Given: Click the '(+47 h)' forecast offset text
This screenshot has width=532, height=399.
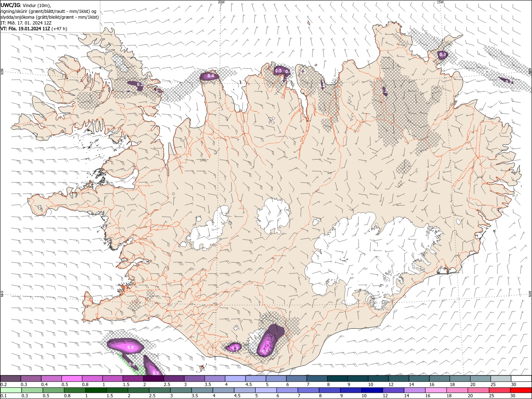Looking at the screenshot, I should click(59, 29).
